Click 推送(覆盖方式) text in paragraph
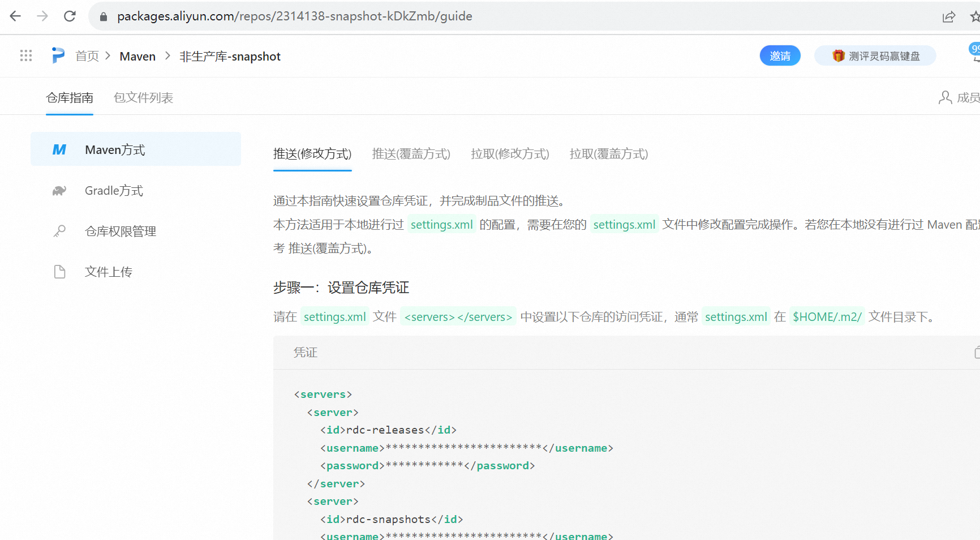Screen dimensions: 980x540 point(328,248)
